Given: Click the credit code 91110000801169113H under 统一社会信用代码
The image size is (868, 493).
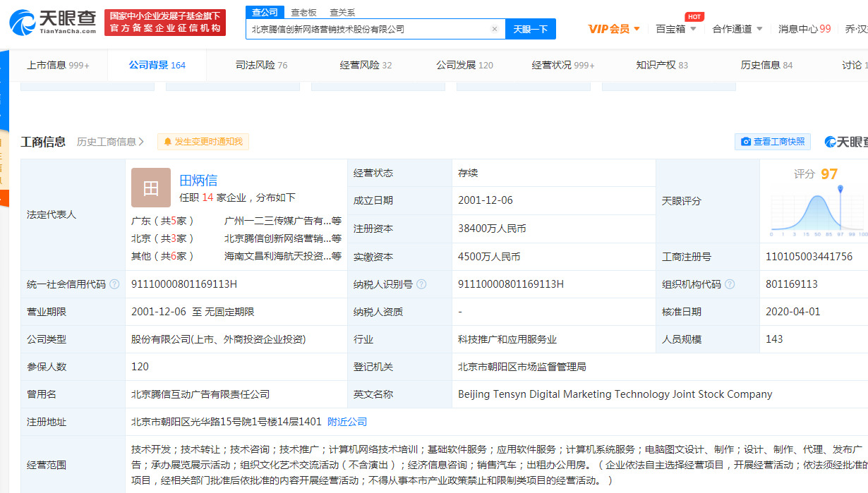Looking at the screenshot, I should coord(184,284).
